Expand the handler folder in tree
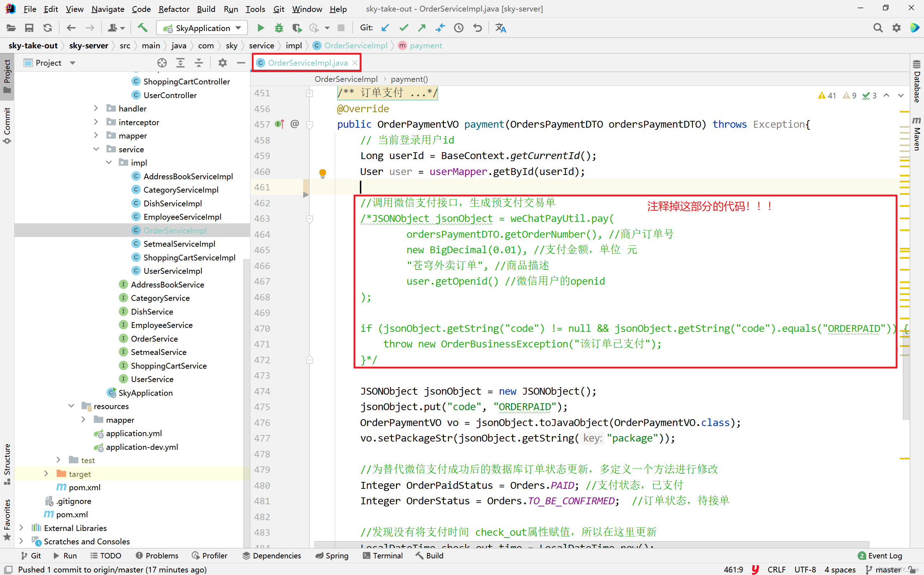Image resolution: width=924 pixels, height=575 pixels. tap(96, 109)
